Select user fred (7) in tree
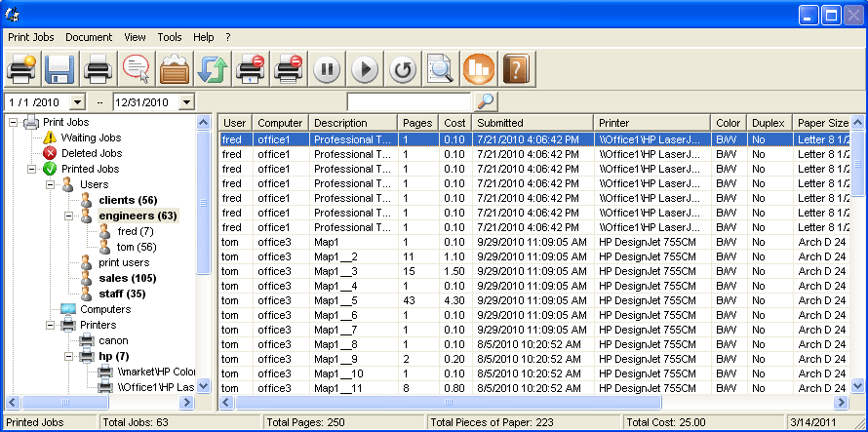 point(136,231)
